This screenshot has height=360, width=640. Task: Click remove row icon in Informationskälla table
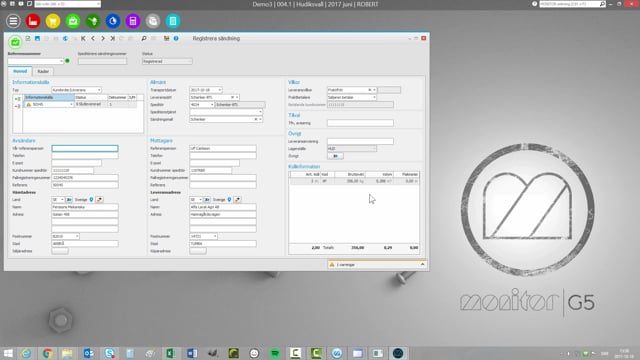[17, 106]
